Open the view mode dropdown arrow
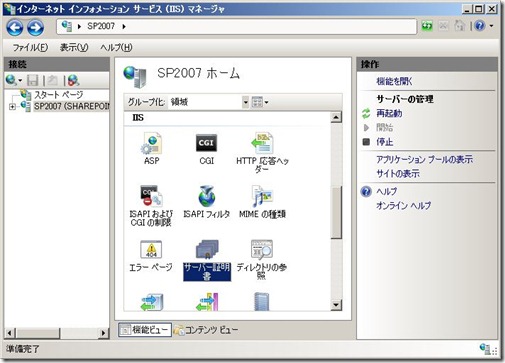This screenshot has height=363, width=505. 266,102
